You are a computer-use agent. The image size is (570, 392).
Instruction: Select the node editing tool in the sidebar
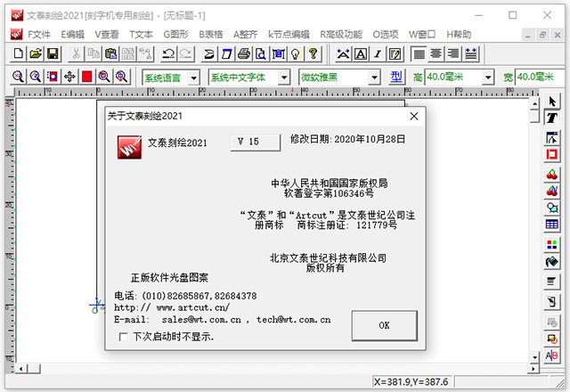click(x=552, y=138)
